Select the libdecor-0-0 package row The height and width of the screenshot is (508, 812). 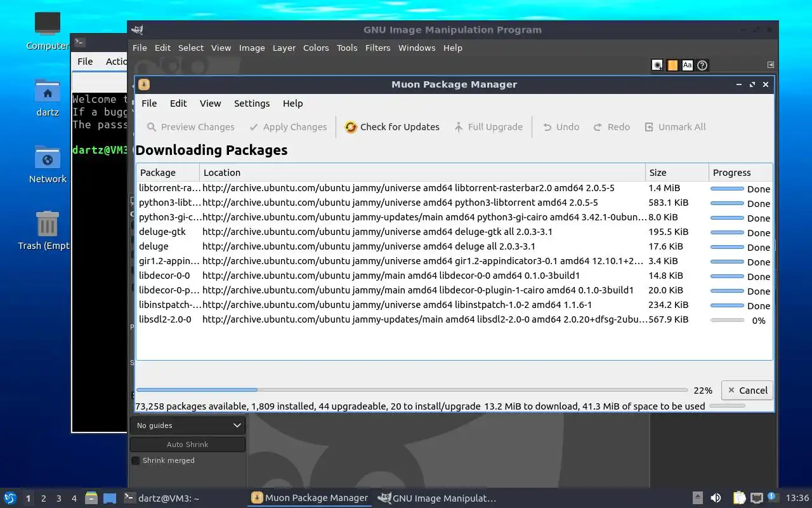(454, 276)
